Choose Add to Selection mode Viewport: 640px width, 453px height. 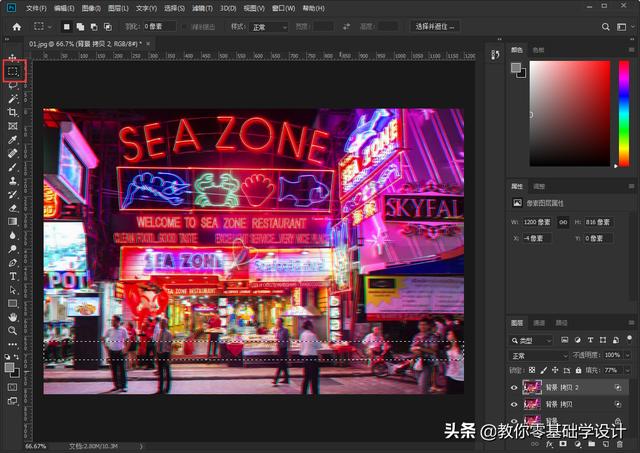coord(80,27)
